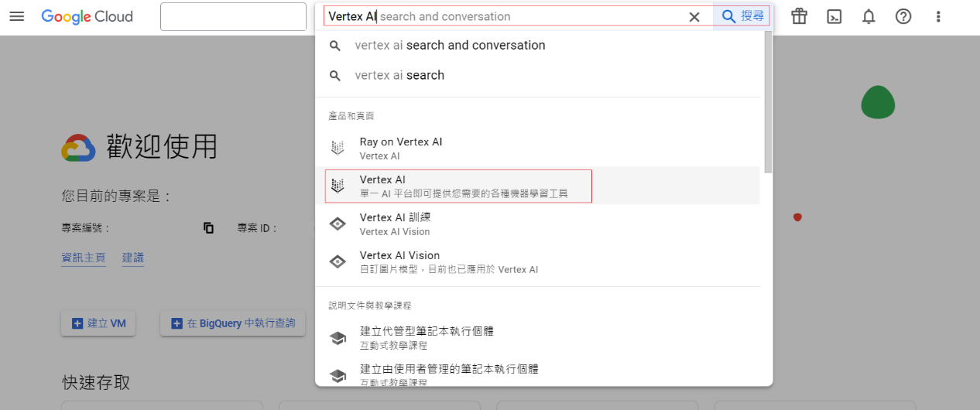Activate Cloud Shell terminal icon
Viewport: 980px width, 410px height.
834,16
